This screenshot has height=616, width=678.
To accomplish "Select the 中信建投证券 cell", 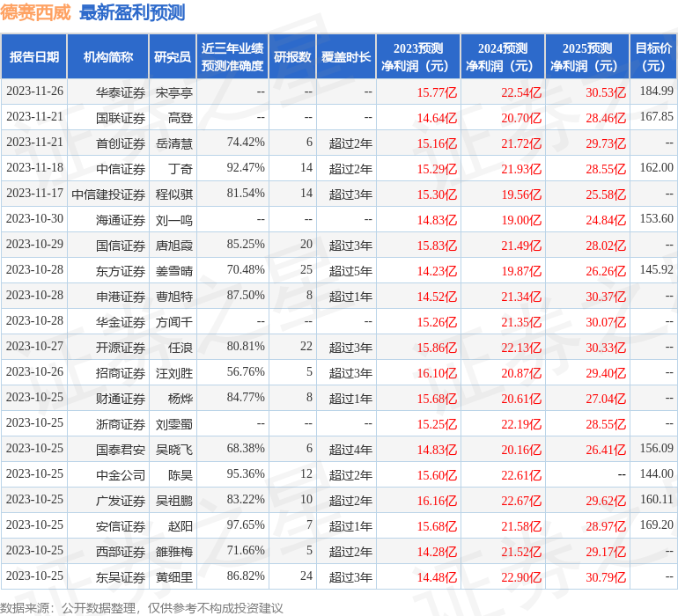I will coord(108,194).
